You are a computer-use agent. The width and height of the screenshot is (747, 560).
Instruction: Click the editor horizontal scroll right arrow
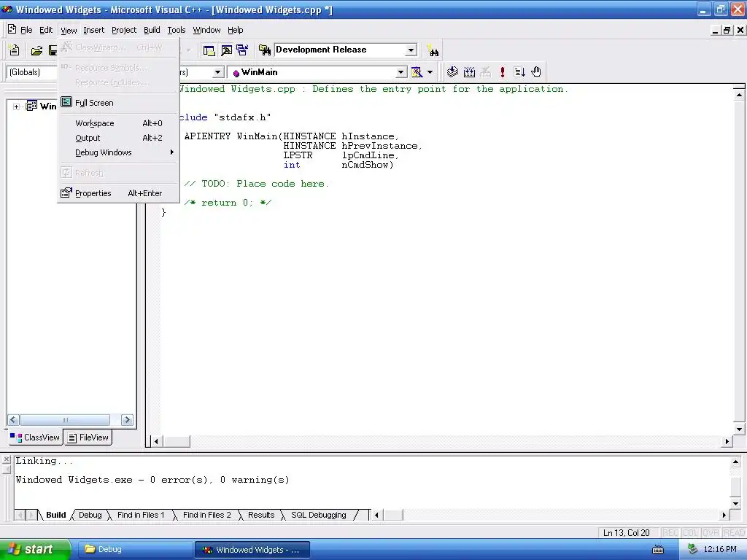point(727,441)
